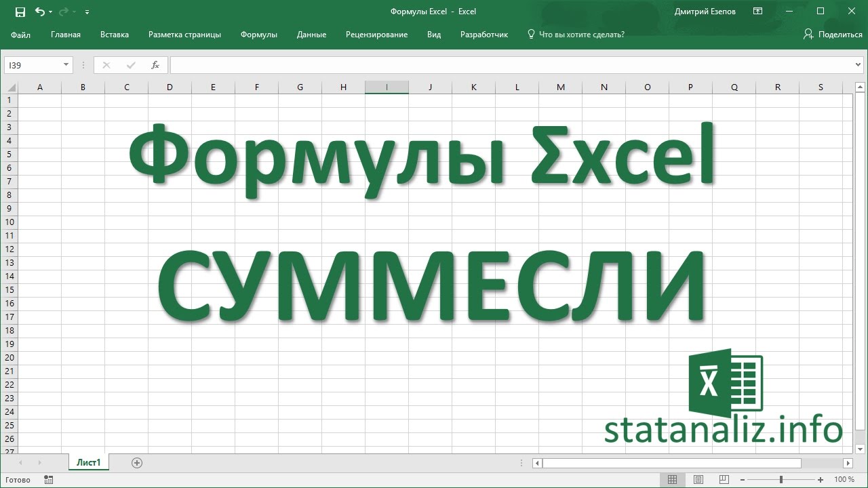Switch to the Главная ribbon tab
The height and width of the screenshot is (488, 868).
pos(66,35)
